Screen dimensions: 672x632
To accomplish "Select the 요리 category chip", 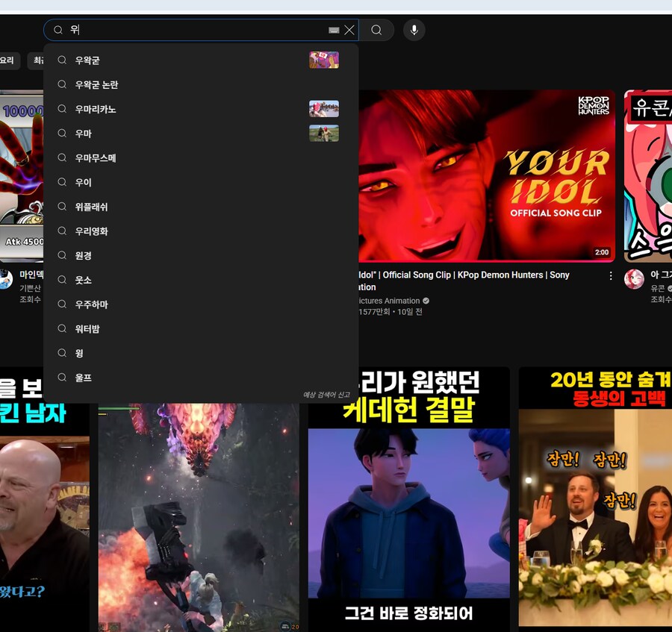I will (7, 60).
